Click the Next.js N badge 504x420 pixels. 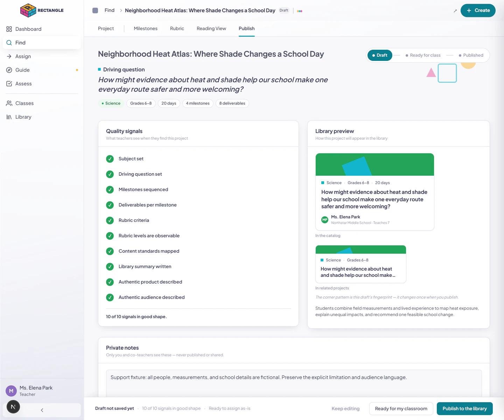tap(13, 407)
